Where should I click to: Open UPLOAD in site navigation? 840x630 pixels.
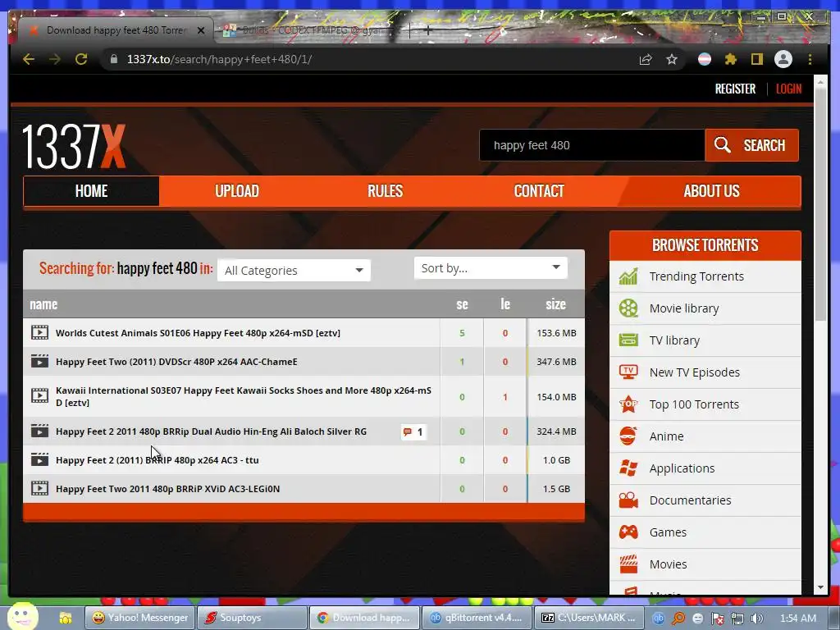(x=237, y=190)
